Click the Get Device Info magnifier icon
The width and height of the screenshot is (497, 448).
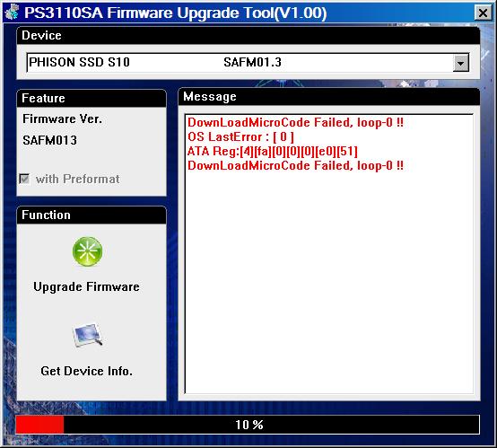tap(88, 336)
